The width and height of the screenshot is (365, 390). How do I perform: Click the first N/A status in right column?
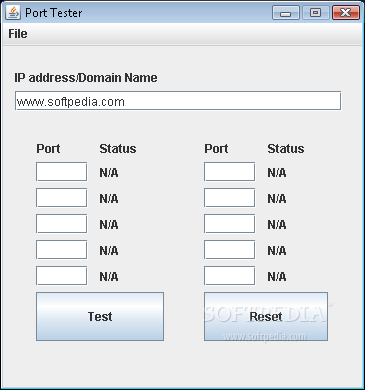[x=277, y=173]
